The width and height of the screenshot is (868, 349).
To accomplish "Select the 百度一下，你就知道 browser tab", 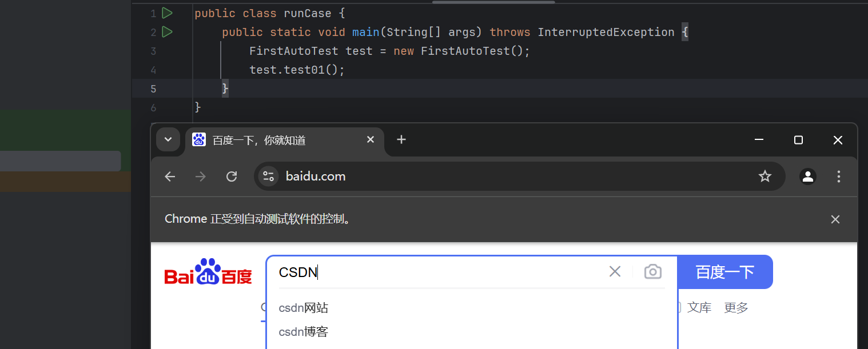I will pos(285,140).
